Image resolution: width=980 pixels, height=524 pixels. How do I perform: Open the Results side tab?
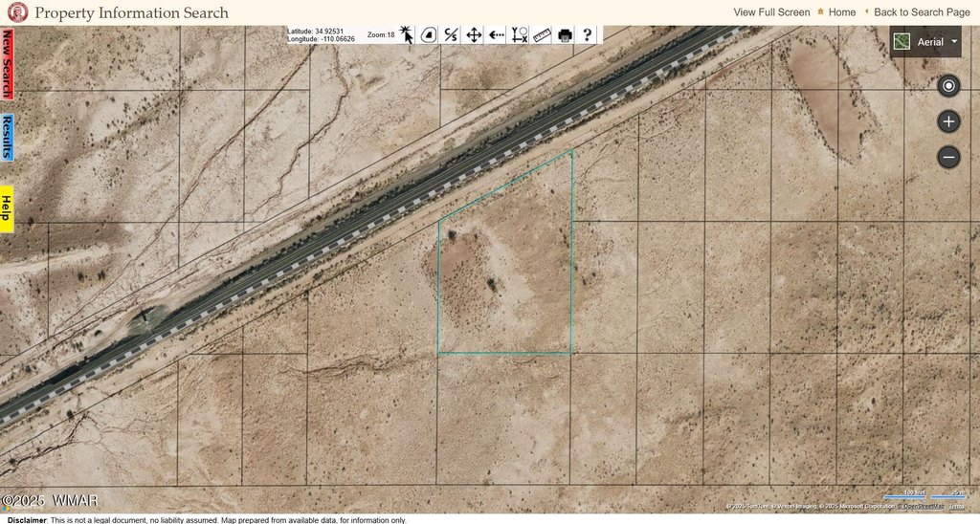click(x=7, y=139)
